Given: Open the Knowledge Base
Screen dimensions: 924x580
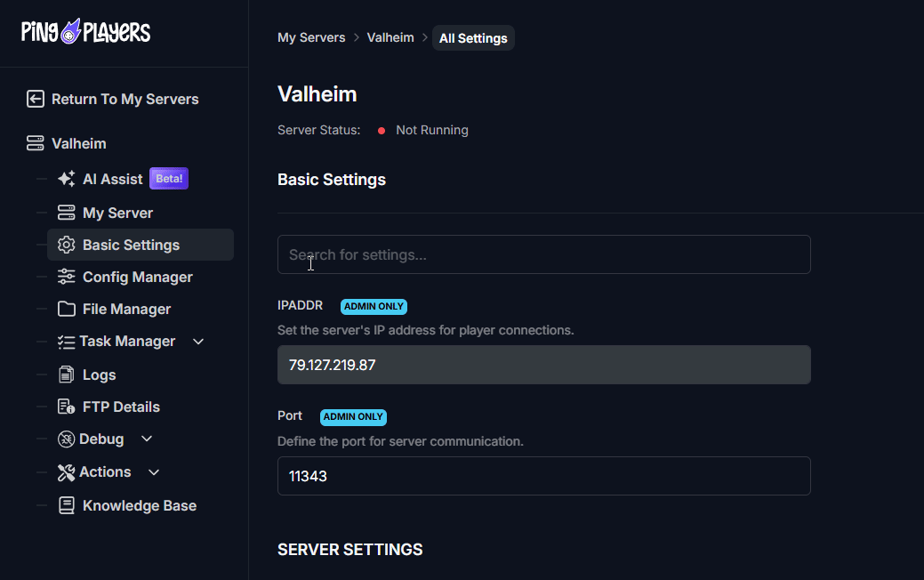Looking at the screenshot, I should click(x=140, y=505).
